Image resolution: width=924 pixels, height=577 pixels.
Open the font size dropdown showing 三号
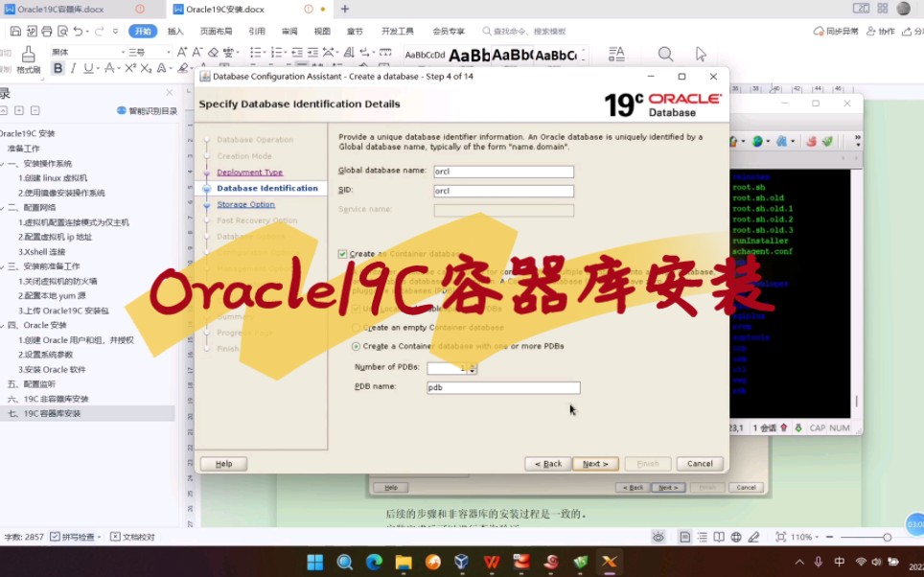click(x=169, y=53)
